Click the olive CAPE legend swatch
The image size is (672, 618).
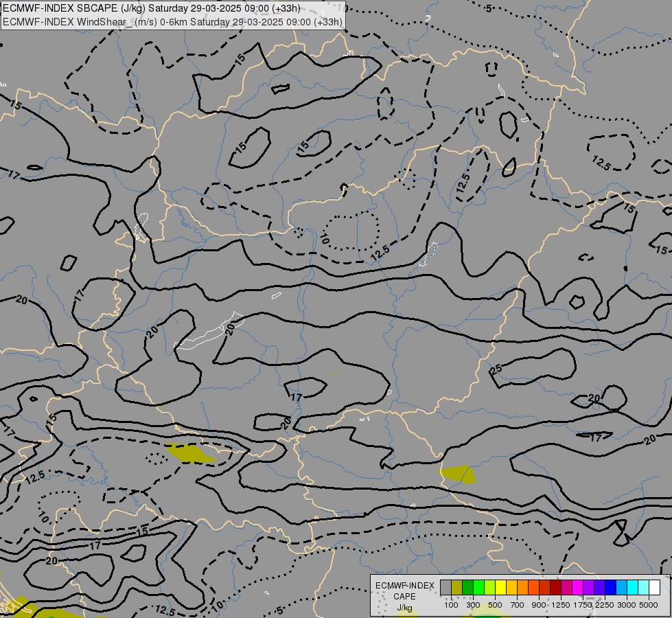tap(457, 588)
